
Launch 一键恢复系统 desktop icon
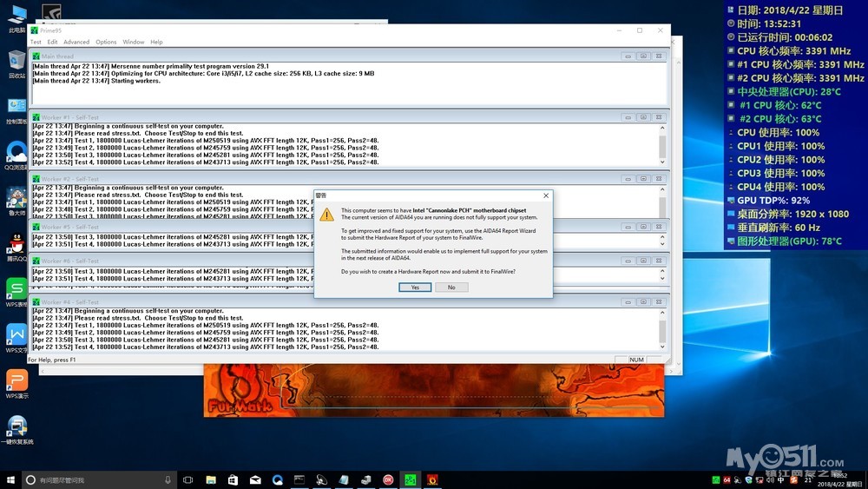pyautogui.click(x=16, y=430)
